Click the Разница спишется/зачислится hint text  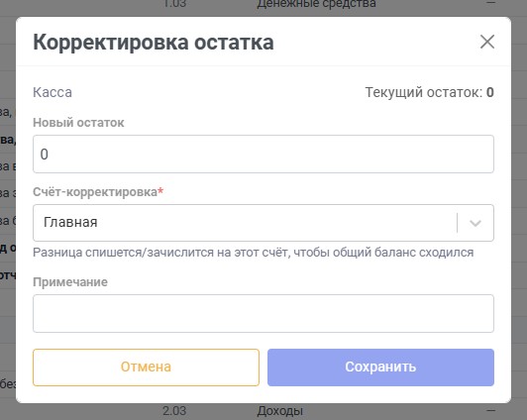point(253,253)
